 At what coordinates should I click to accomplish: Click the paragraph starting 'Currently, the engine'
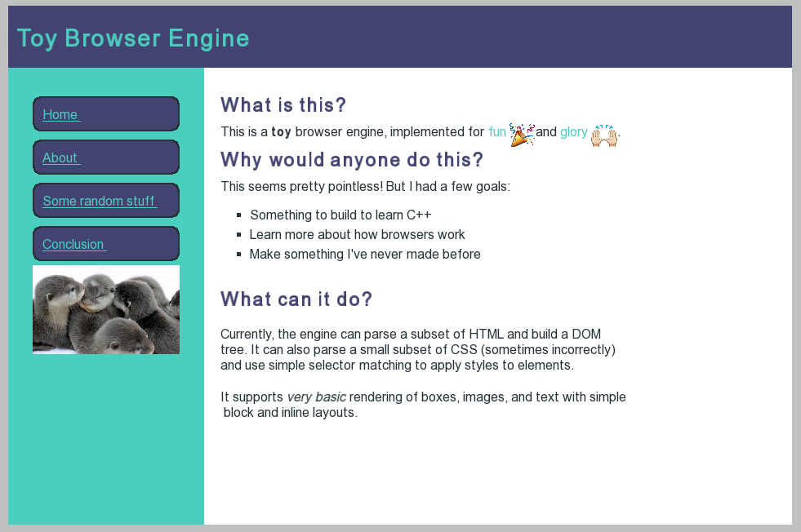point(418,350)
